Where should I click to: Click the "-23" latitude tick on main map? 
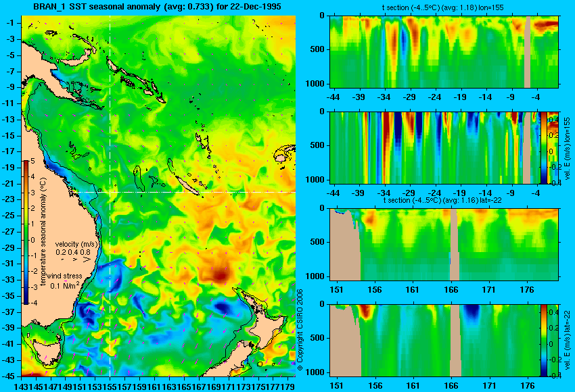tap(8, 199)
